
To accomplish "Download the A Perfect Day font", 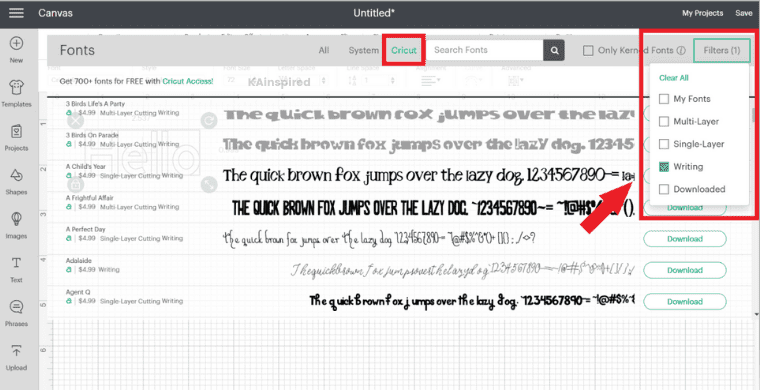I will pos(685,239).
